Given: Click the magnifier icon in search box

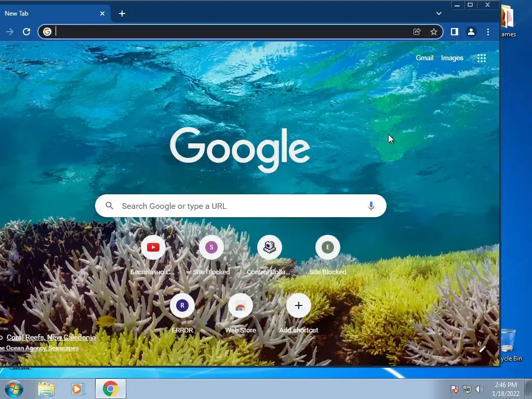Looking at the screenshot, I should tap(109, 206).
